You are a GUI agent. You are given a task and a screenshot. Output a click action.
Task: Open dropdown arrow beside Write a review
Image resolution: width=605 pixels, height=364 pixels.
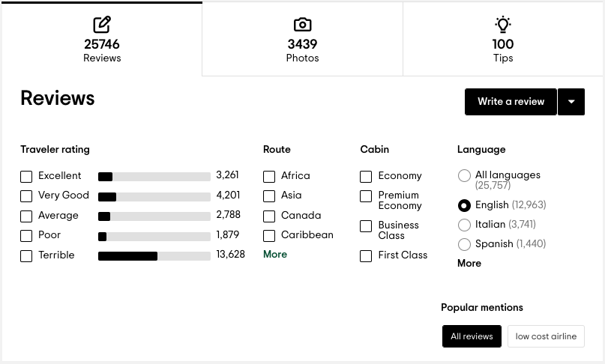pyautogui.click(x=571, y=102)
